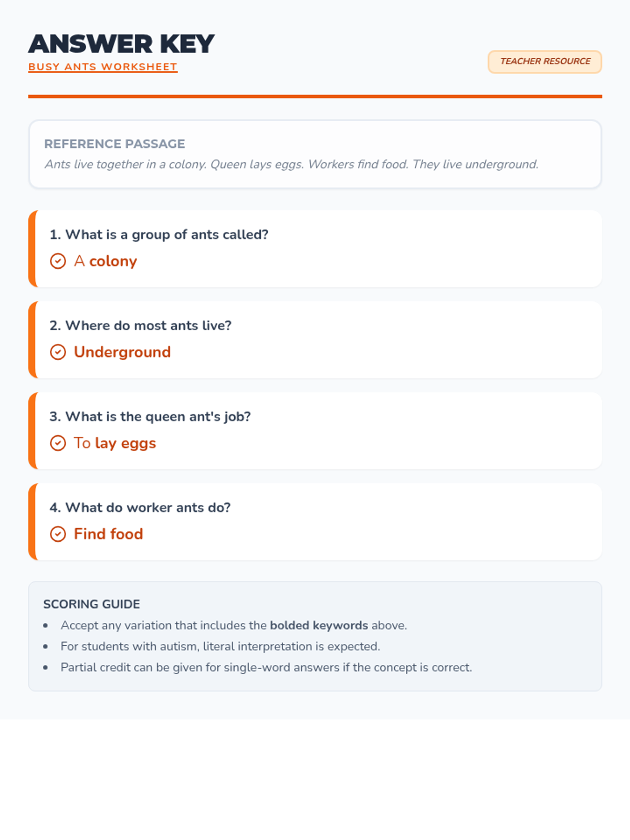
Task: Click the answer text "Underground"
Action: (x=122, y=352)
